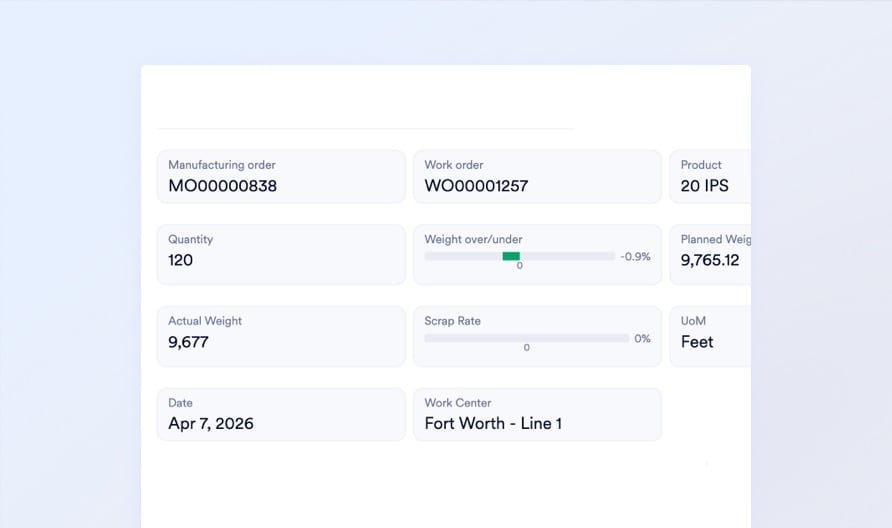Click the Product label
892x528 pixels.
coord(701,165)
